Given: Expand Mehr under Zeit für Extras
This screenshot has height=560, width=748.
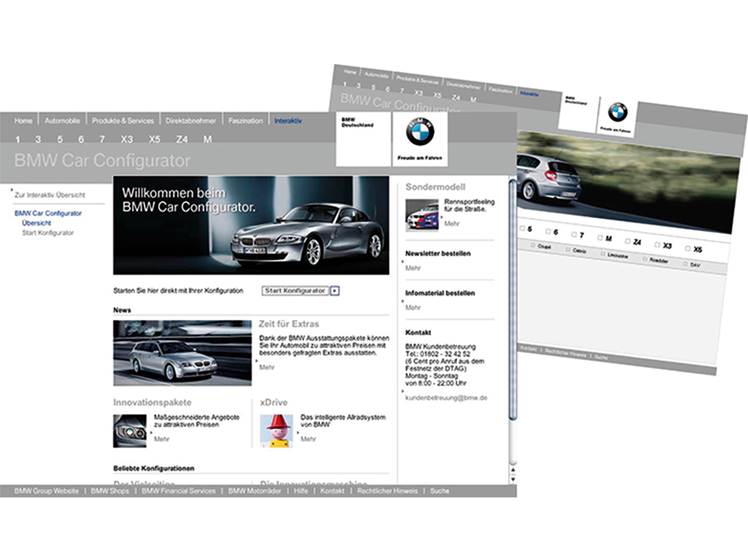Looking at the screenshot, I should pyautogui.click(x=266, y=367).
